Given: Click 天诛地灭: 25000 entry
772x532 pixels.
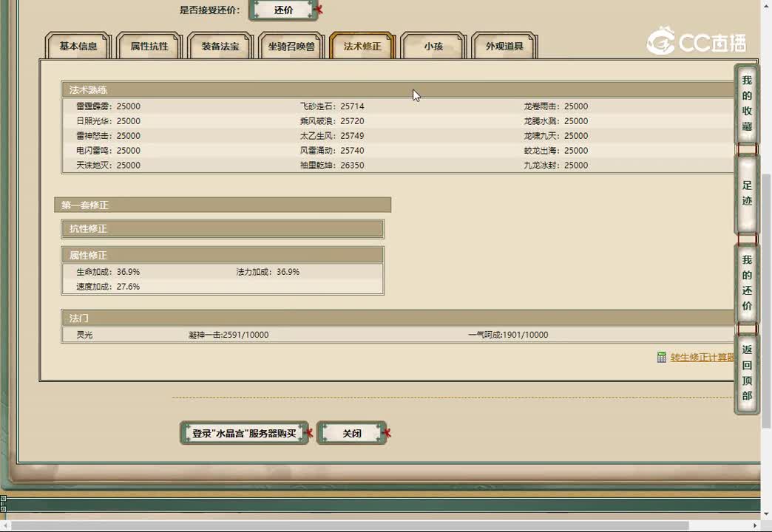Looking at the screenshot, I should [108, 166].
